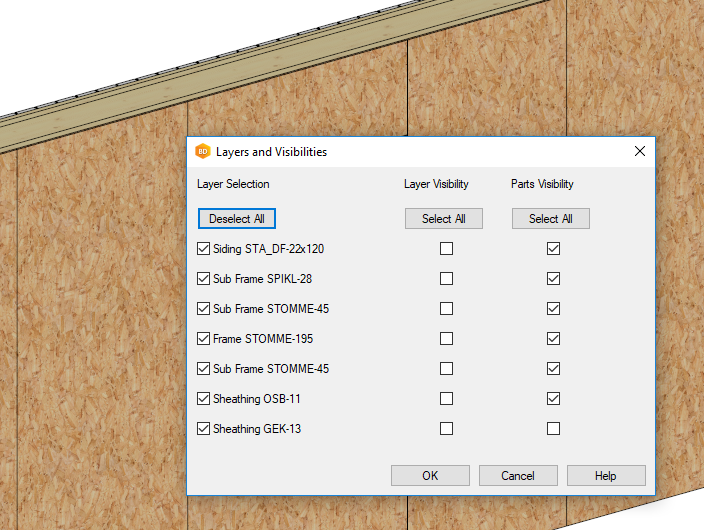
Task: Click the Deselect All button
Action: point(236,219)
